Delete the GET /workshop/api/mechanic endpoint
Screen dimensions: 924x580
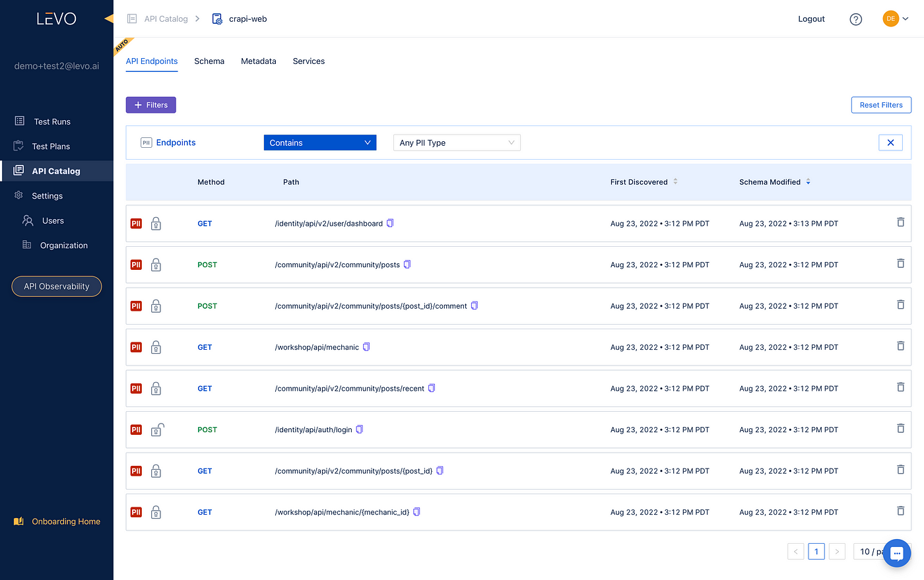[900, 346]
